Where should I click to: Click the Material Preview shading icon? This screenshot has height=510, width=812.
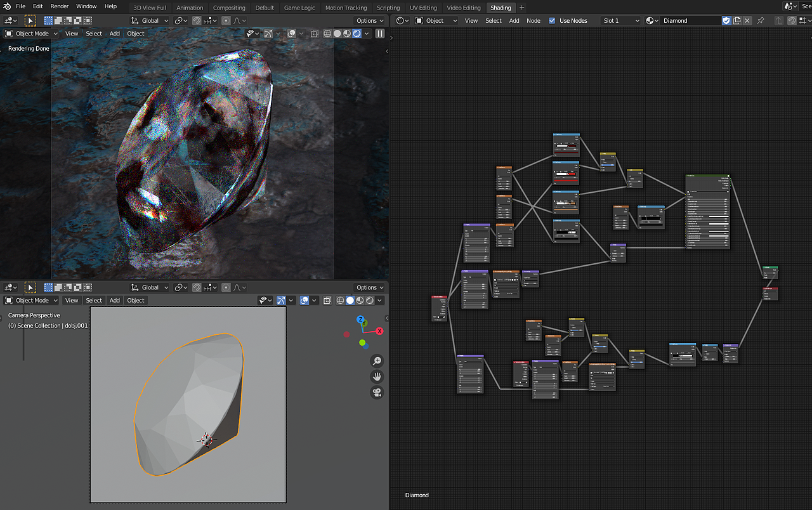(x=346, y=34)
